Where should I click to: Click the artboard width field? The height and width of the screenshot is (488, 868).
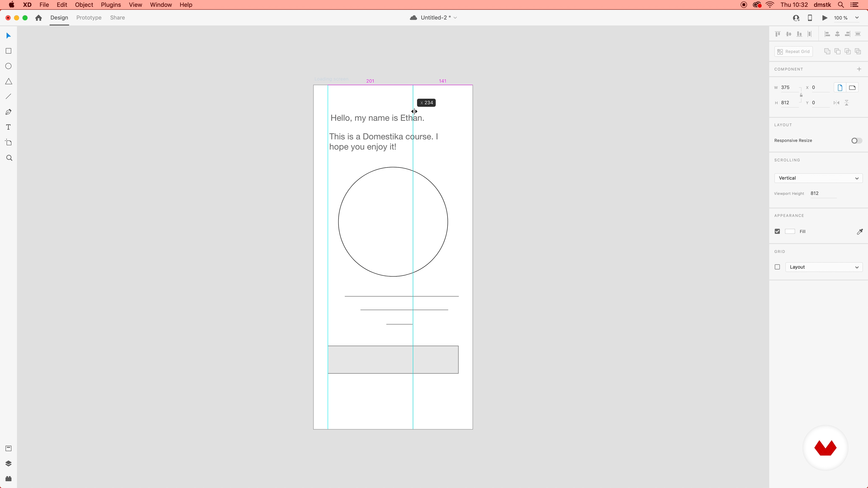790,88
